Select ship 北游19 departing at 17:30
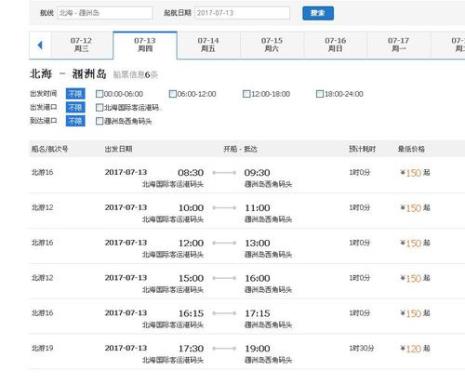465x384 pixels. click(42, 348)
